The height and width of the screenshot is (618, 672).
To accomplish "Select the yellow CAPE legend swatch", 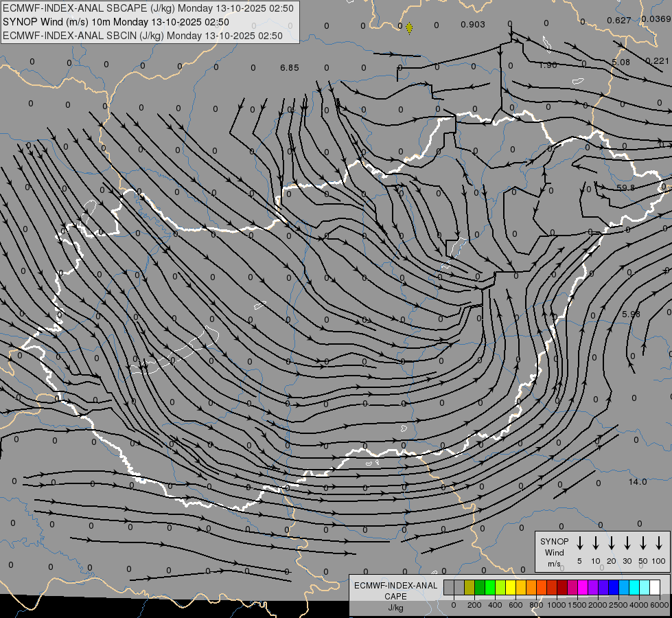I will pos(511,587).
